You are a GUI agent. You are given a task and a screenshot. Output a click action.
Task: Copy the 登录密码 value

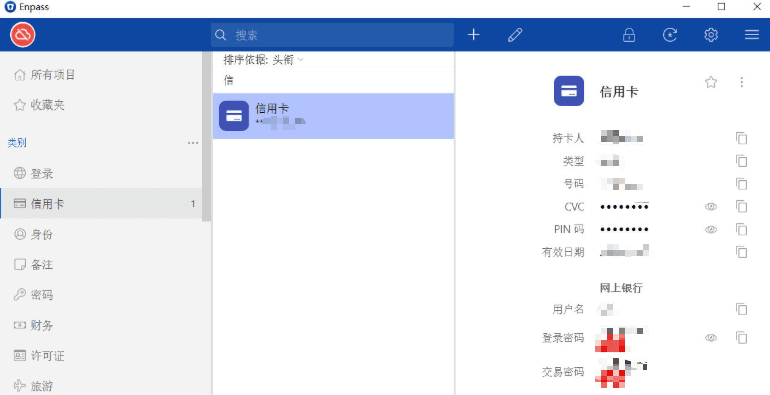[742, 338]
